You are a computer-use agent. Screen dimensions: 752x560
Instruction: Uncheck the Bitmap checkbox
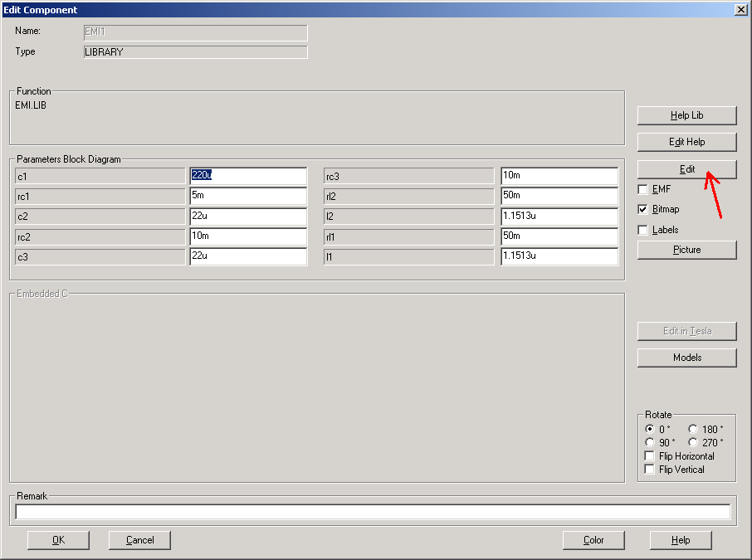(643, 210)
